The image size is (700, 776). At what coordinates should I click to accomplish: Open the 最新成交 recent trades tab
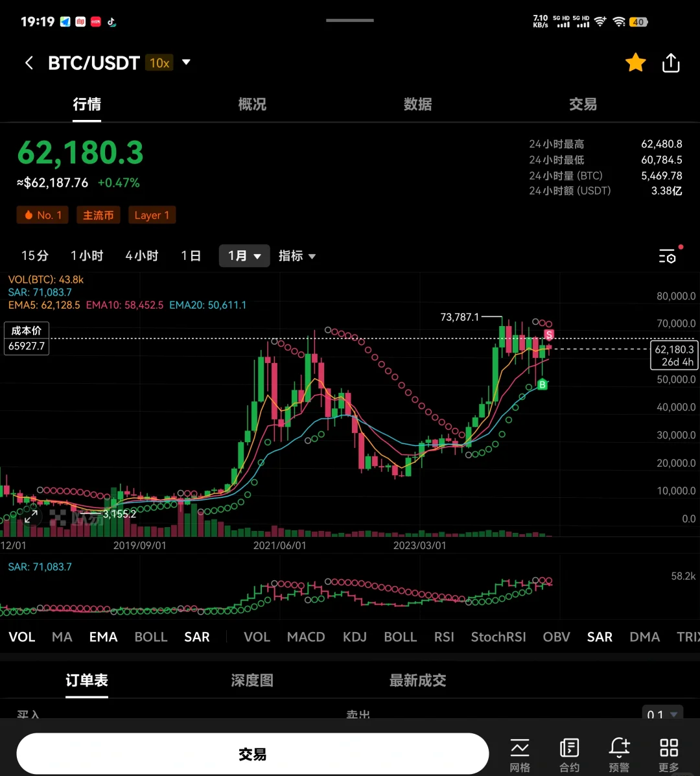pyautogui.click(x=417, y=681)
